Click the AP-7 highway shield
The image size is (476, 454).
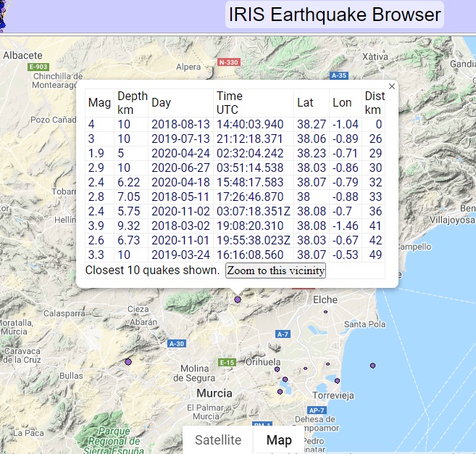pos(317,410)
